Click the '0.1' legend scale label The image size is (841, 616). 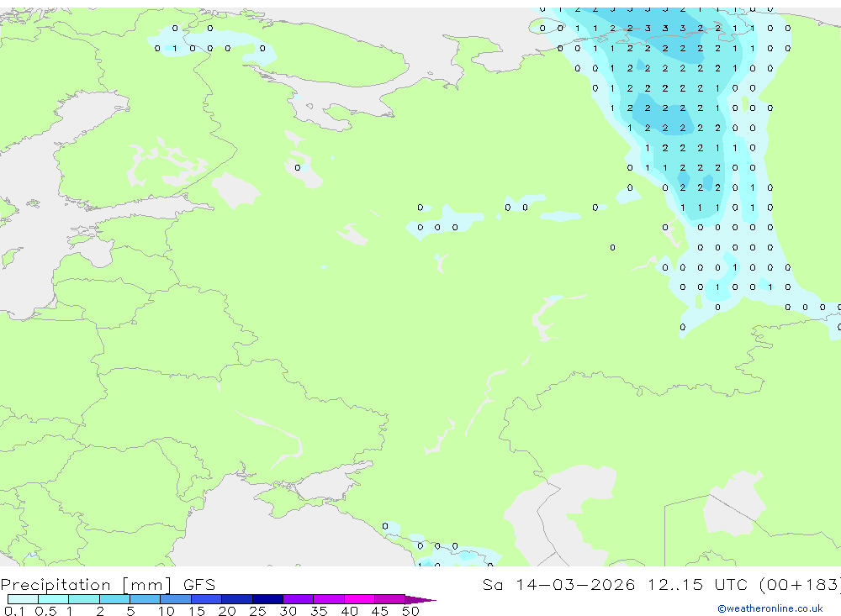14,611
